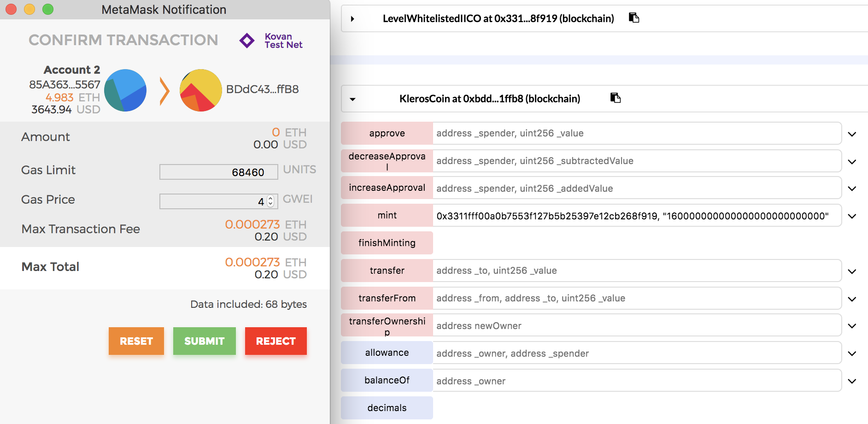Click KlerosCoin at 0xbdd...1ffb8 title
Viewport: 868px width, 424px height.
[490, 99]
